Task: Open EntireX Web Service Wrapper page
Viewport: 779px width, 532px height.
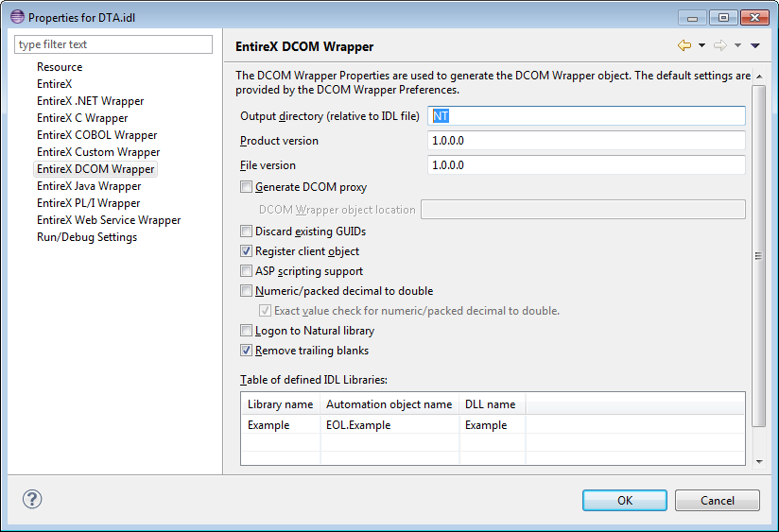Action: click(x=109, y=220)
